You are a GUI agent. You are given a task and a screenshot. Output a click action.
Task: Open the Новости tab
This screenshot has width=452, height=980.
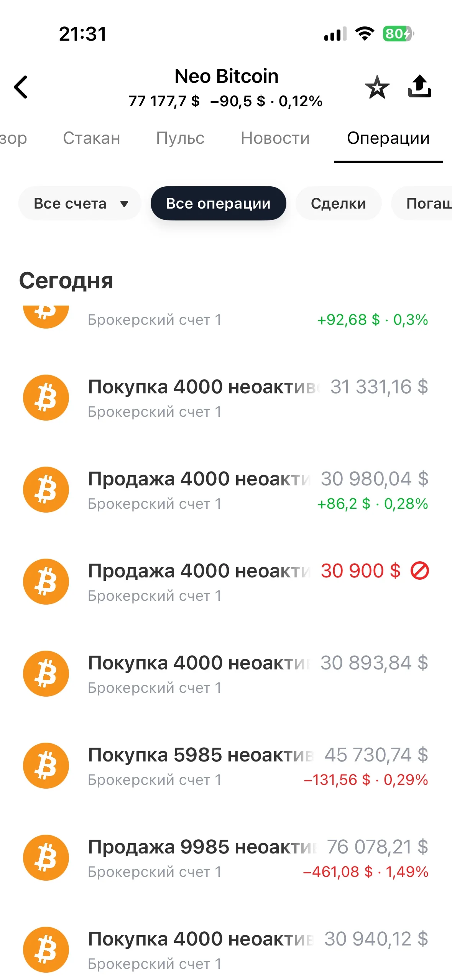click(275, 138)
